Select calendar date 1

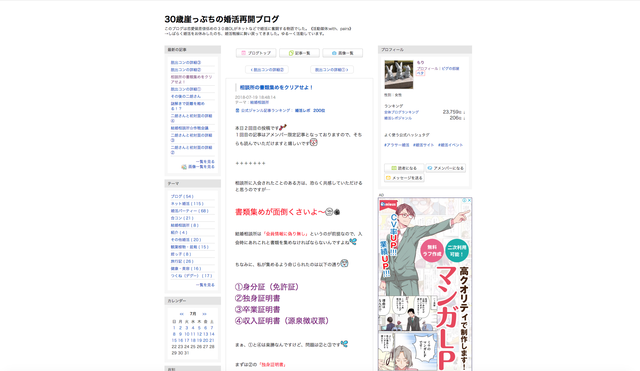[174, 328]
